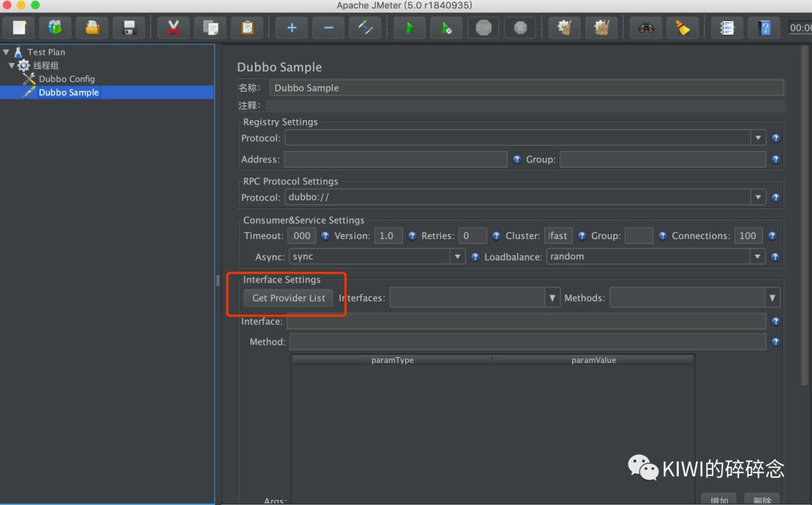812x505 pixels.
Task: Click the Method text field
Action: tap(528, 342)
